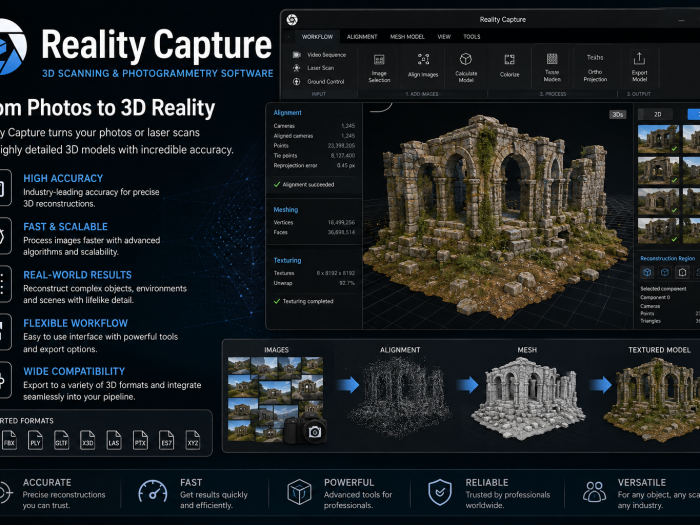Click the TEXTURED MODEL pipeline image
The width and height of the screenshot is (700, 525).
click(x=654, y=398)
